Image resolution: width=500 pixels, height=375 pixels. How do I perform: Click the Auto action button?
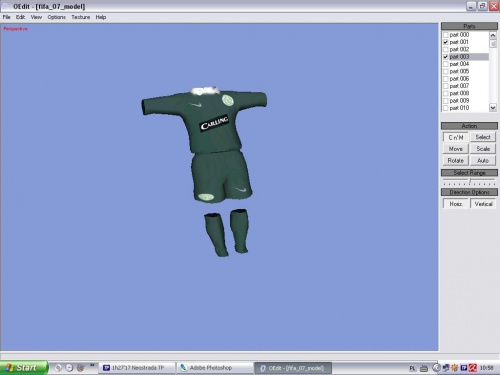pos(483,160)
